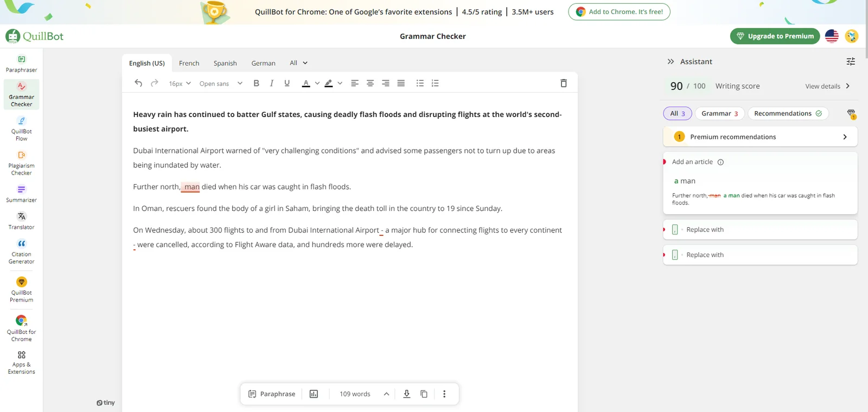Viewport: 868px width, 412px height.
Task: Open the text color dropdown arrow
Action: pos(317,83)
